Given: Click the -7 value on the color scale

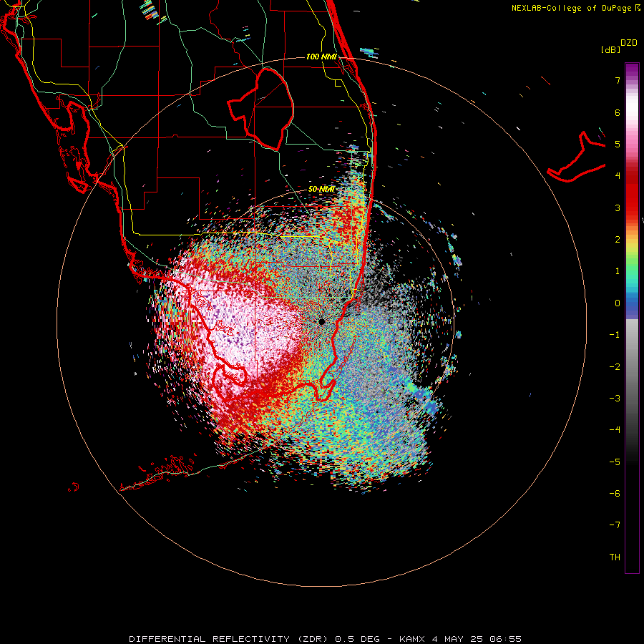Looking at the screenshot, I should (615, 525).
